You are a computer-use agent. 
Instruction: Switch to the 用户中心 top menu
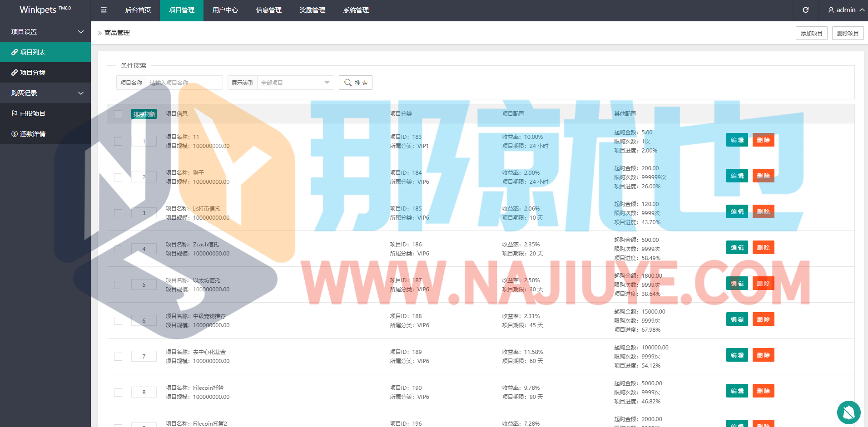pyautogui.click(x=225, y=10)
